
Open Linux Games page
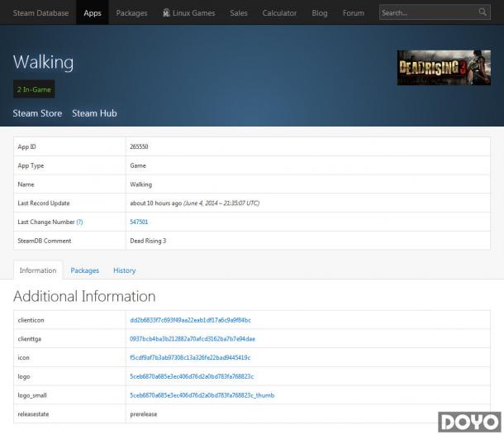pyautogui.click(x=188, y=13)
